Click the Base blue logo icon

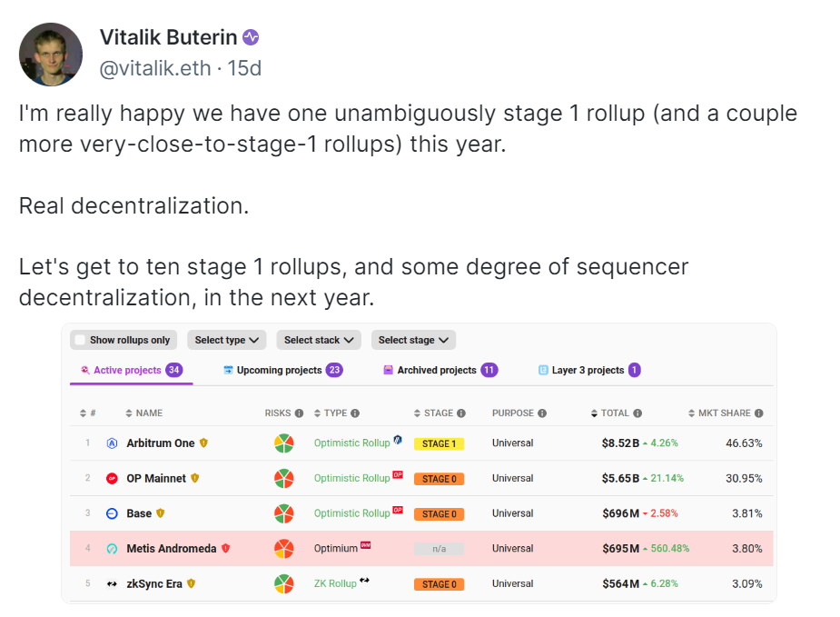click(113, 513)
